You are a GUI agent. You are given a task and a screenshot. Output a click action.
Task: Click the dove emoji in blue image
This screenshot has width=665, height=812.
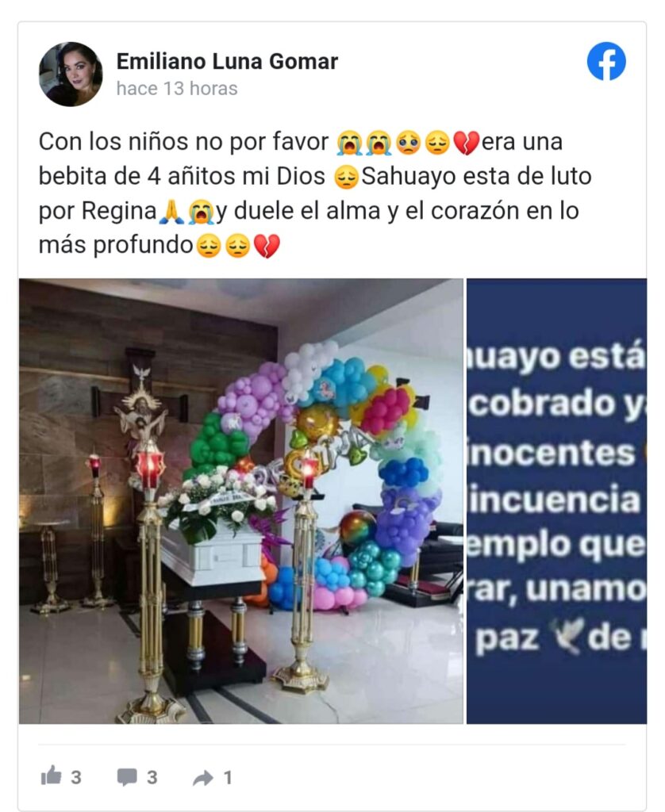[568, 634]
